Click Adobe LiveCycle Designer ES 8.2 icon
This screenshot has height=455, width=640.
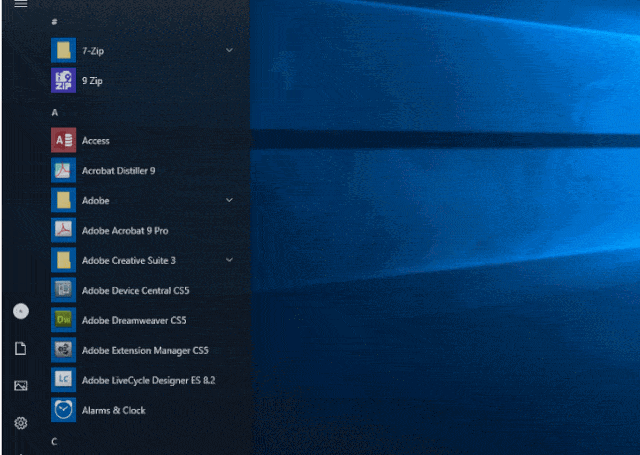click(63, 380)
